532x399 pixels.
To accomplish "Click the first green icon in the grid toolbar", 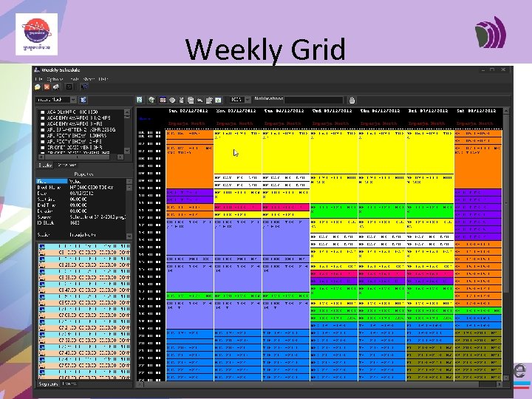I will [x=140, y=100].
